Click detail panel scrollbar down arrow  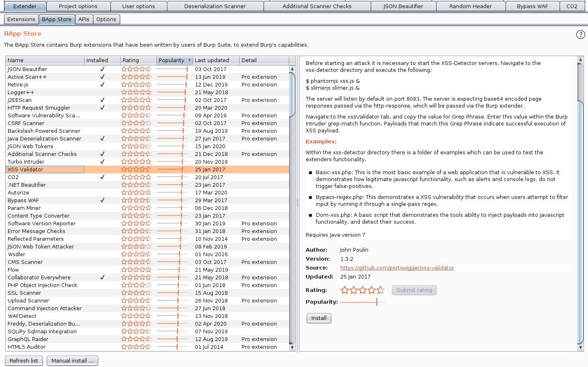[x=580, y=348]
